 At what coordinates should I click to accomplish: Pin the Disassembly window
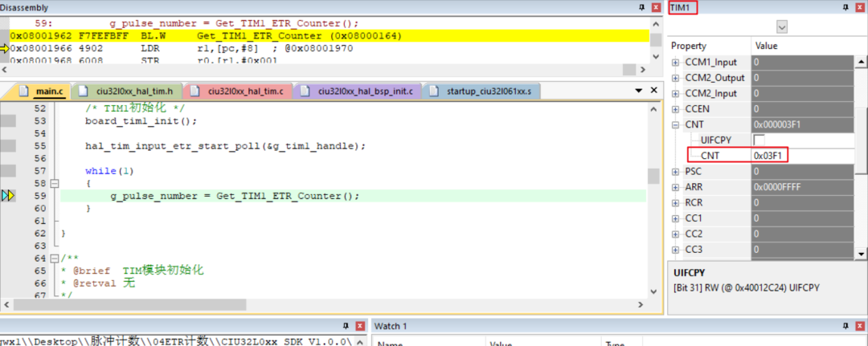click(x=642, y=8)
